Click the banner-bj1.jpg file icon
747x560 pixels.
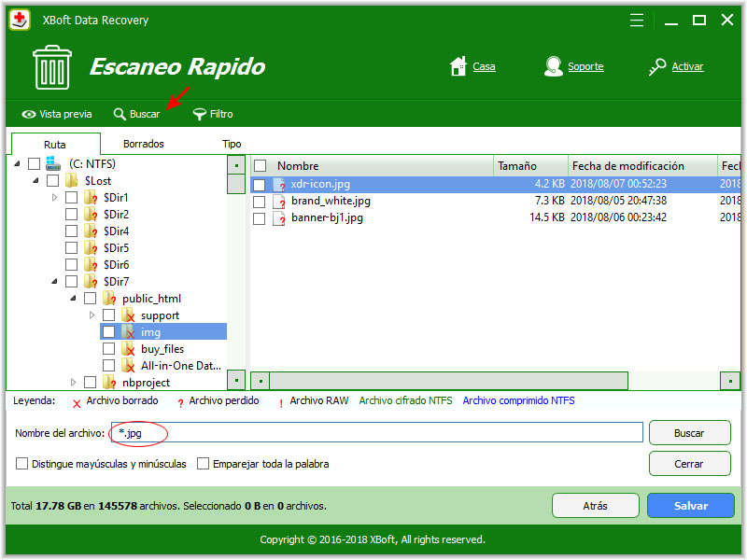click(x=279, y=218)
